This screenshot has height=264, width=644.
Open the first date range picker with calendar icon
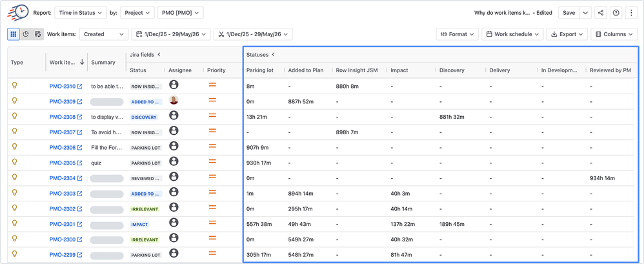[x=171, y=34]
